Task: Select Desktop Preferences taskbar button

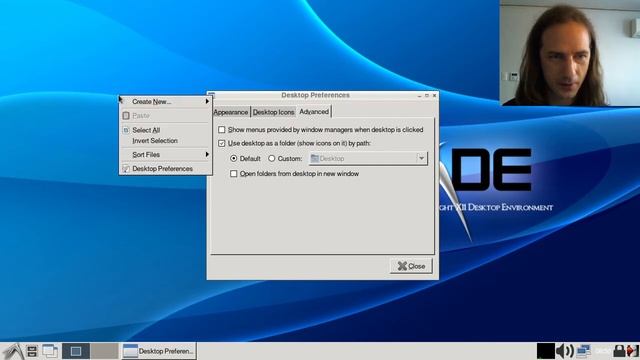Action: point(158,351)
